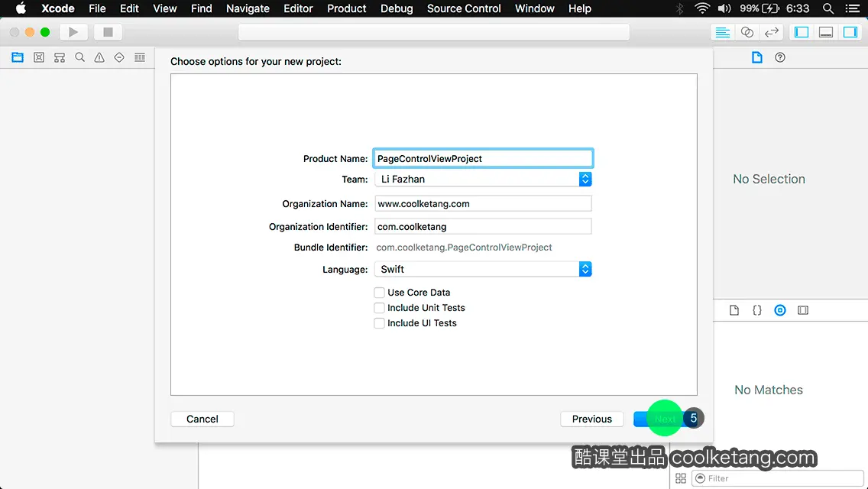The height and width of the screenshot is (489, 868).
Task: Show the Object library
Action: 780,310
